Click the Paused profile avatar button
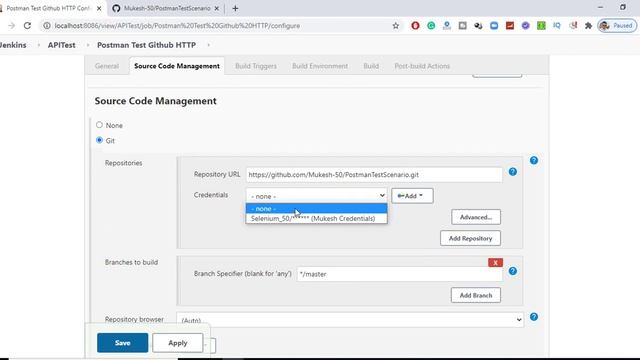Screen dimensions: 640x360 (x=617, y=26)
